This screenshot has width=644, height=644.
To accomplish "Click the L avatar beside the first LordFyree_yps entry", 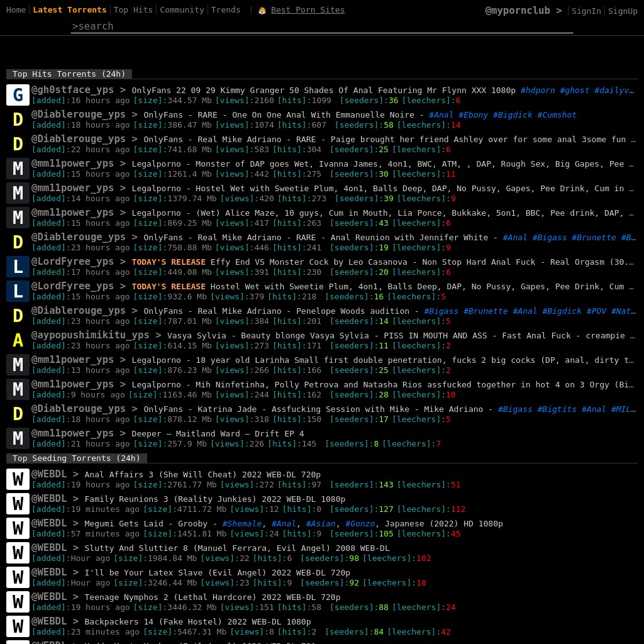I will click(x=18, y=267).
